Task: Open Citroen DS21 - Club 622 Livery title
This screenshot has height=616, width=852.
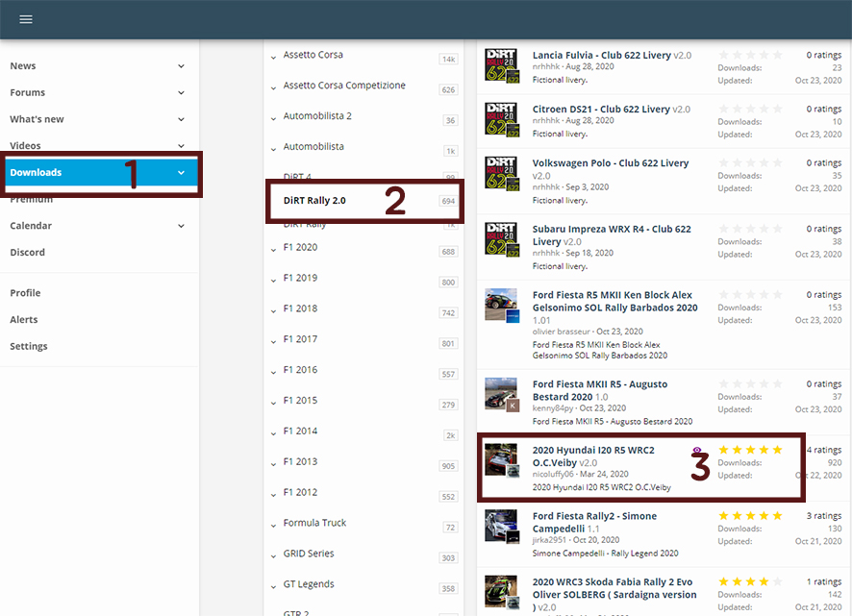Action: pos(601,109)
